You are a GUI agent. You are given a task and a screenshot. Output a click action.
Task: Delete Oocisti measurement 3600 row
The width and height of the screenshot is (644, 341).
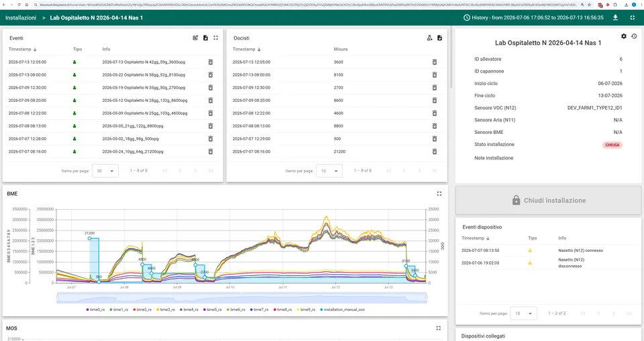pyautogui.click(x=435, y=62)
